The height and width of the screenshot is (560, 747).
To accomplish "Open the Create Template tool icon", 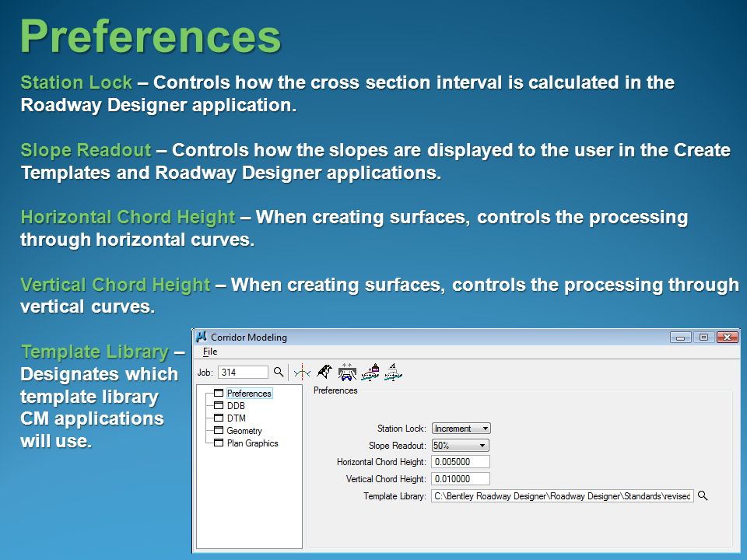I will click(x=302, y=372).
